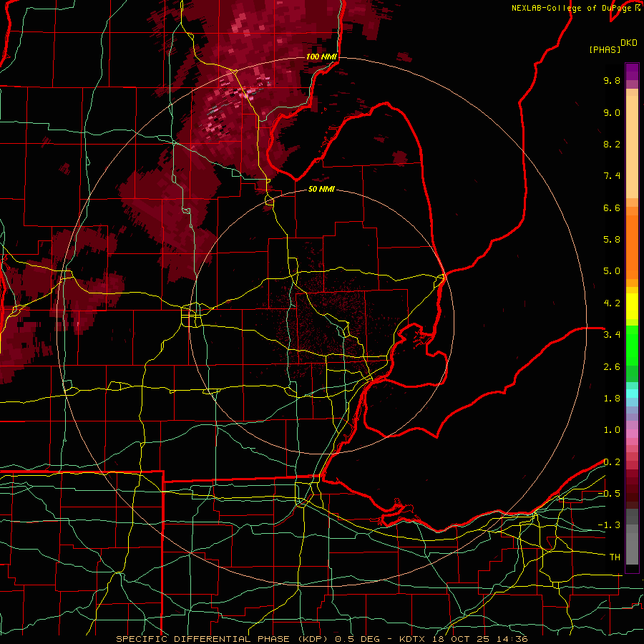Click the KDTX 18 OCT 25 14:36 timestamp
The height and width of the screenshot is (644, 644).
click(x=464, y=639)
